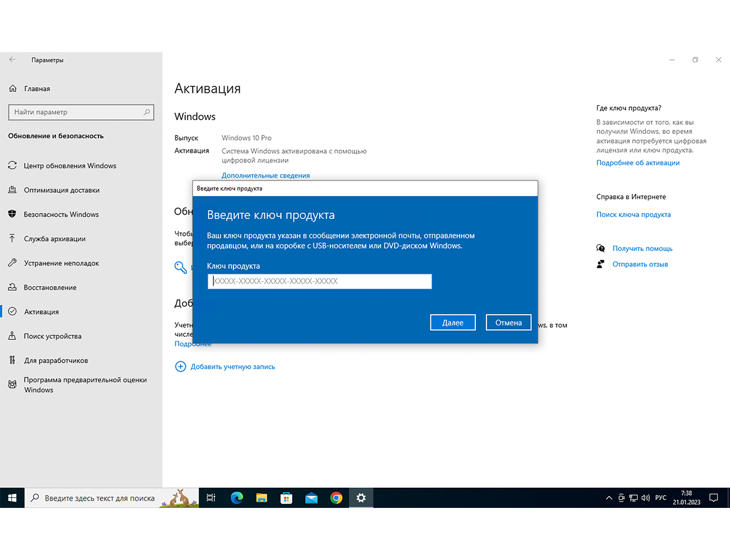Click the Windows 10 Pro edition text
The width and height of the screenshot is (730, 560).
click(x=246, y=138)
